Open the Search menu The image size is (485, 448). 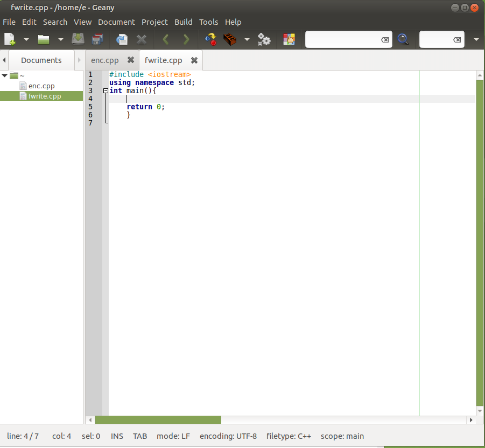55,22
